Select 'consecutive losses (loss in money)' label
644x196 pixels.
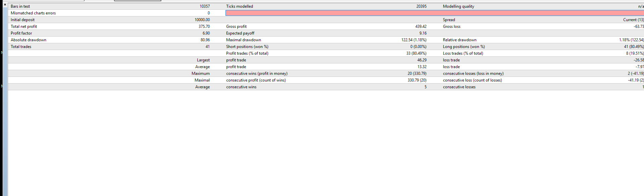(473, 73)
